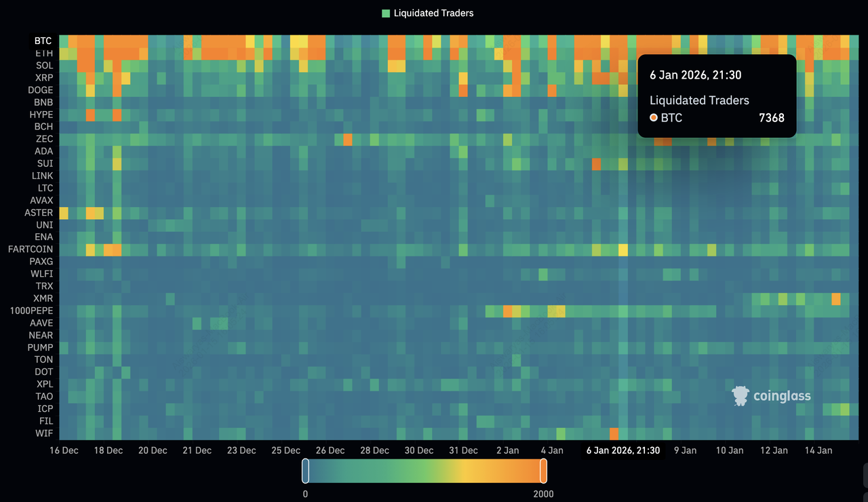Image resolution: width=868 pixels, height=502 pixels.
Task: Select the FARTCOIN row label
Action: pos(31,250)
